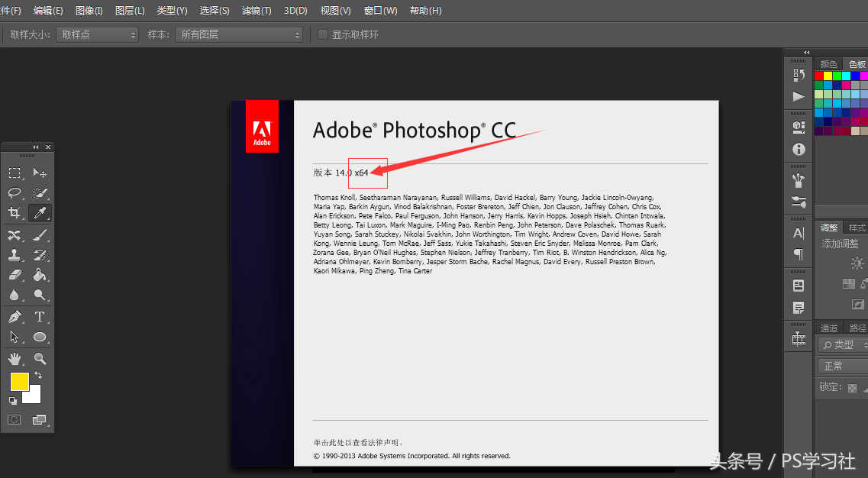Select the History Brush tool
Image resolution: width=868 pixels, height=478 pixels.
tap(39, 255)
